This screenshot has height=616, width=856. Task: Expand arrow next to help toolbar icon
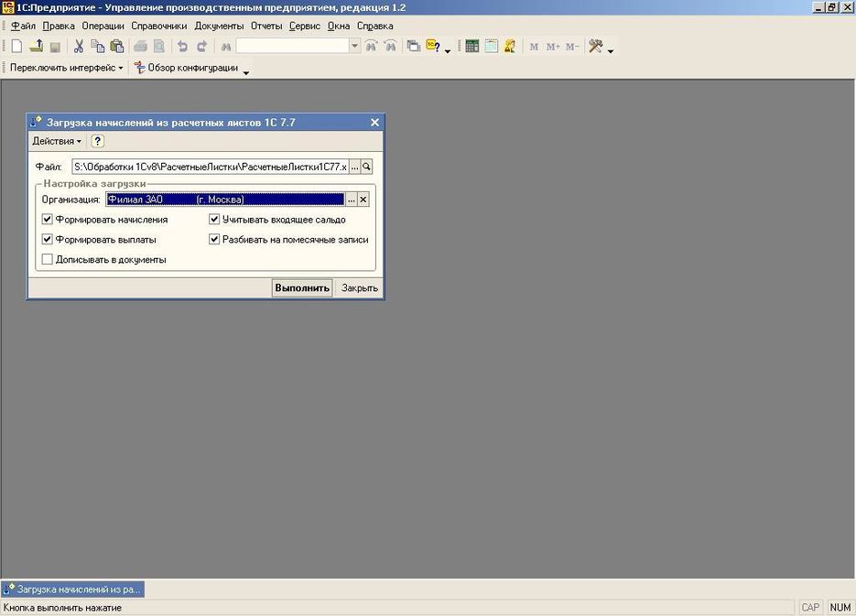point(448,50)
